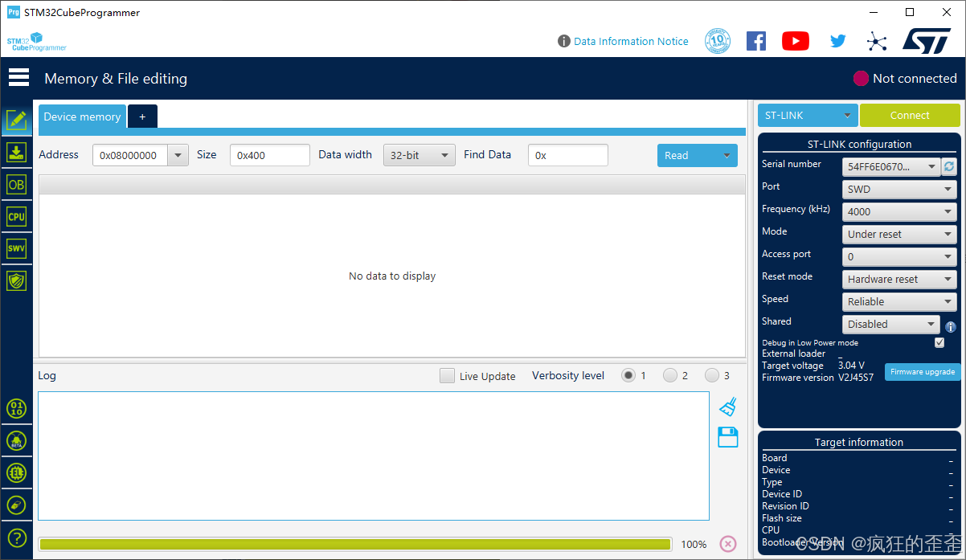Click the Find Data input field

tap(568, 155)
